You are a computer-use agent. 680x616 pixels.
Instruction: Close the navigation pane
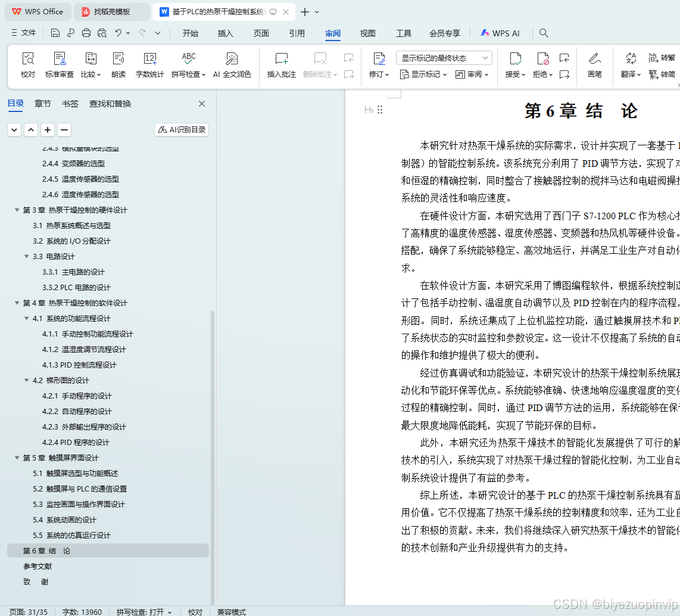point(202,104)
